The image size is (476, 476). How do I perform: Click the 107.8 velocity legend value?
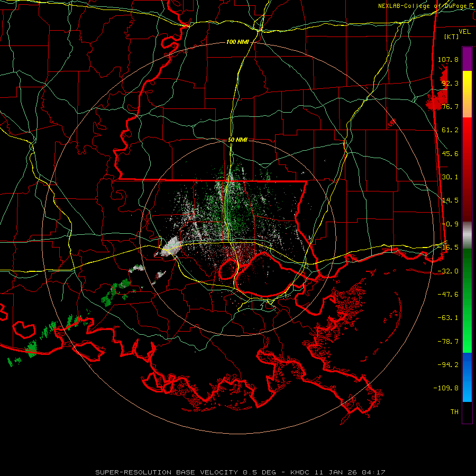pos(448,59)
